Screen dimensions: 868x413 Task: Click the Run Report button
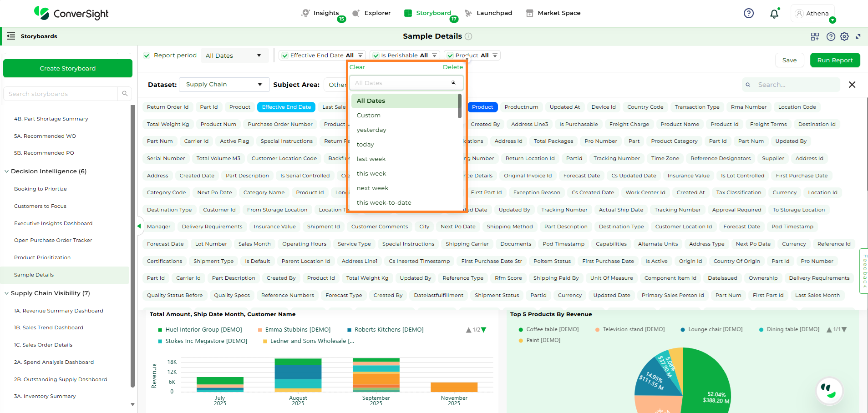[835, 60]
